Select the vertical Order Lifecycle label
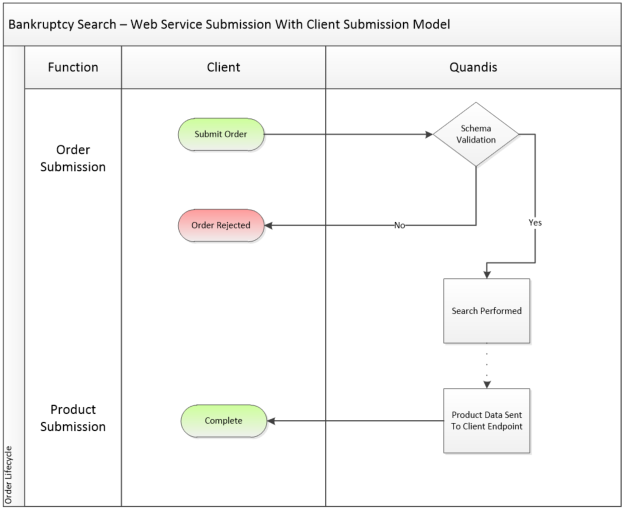This screenshot has height=511, width=626. [x=11, y=470]
